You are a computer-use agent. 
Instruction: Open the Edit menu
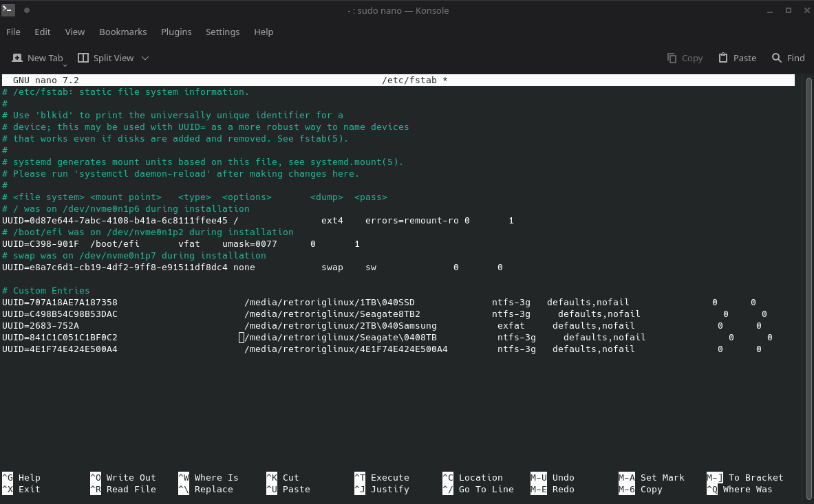[43, 32]
